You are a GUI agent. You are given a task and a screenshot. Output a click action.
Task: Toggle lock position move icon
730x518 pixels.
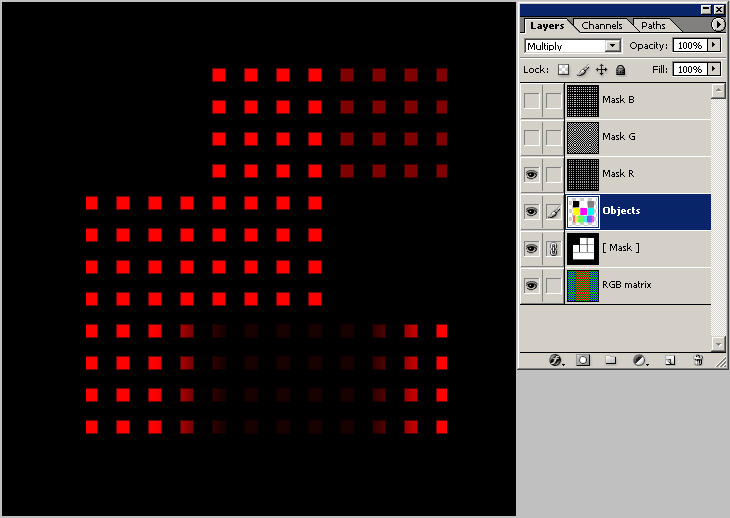602,70
